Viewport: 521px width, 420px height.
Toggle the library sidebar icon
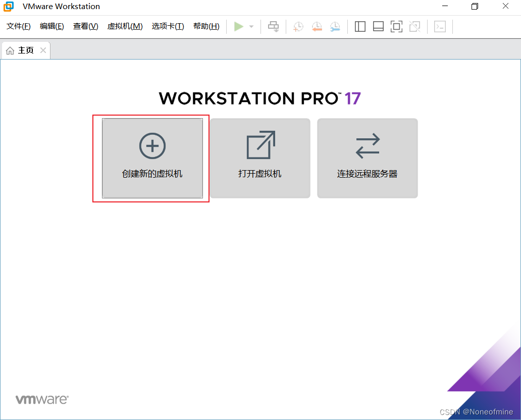coord(360,26)
